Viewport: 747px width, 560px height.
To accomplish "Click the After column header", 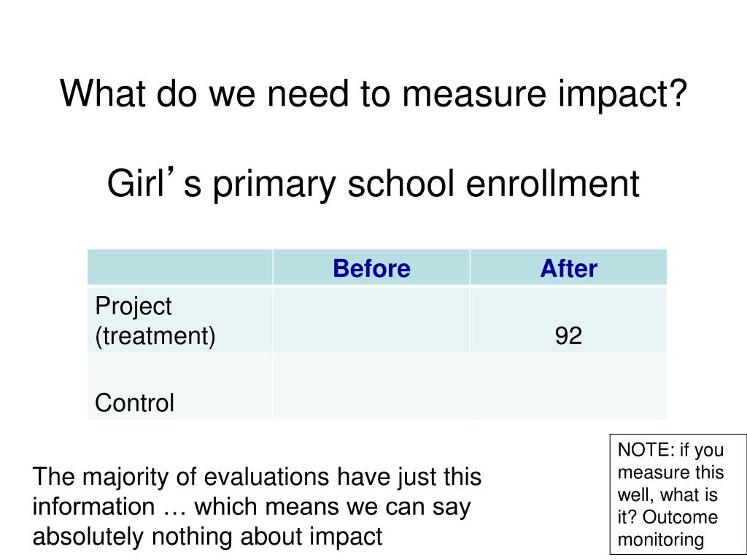I will (568, 268).
